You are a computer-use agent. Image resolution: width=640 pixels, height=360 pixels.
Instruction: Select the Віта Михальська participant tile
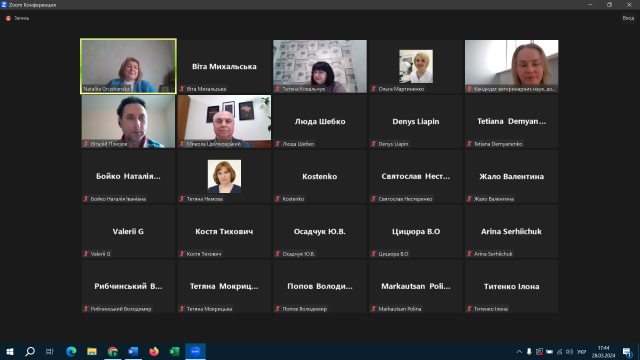(224, 66)
